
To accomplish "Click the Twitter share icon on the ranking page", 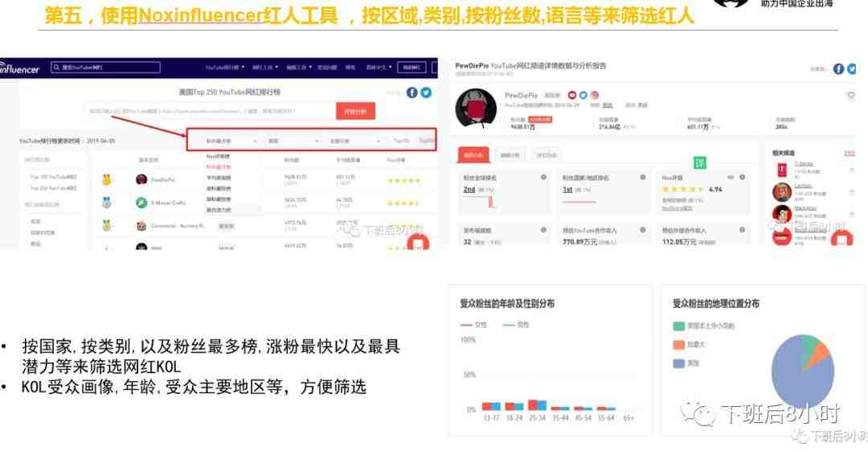I will (426, 92).
